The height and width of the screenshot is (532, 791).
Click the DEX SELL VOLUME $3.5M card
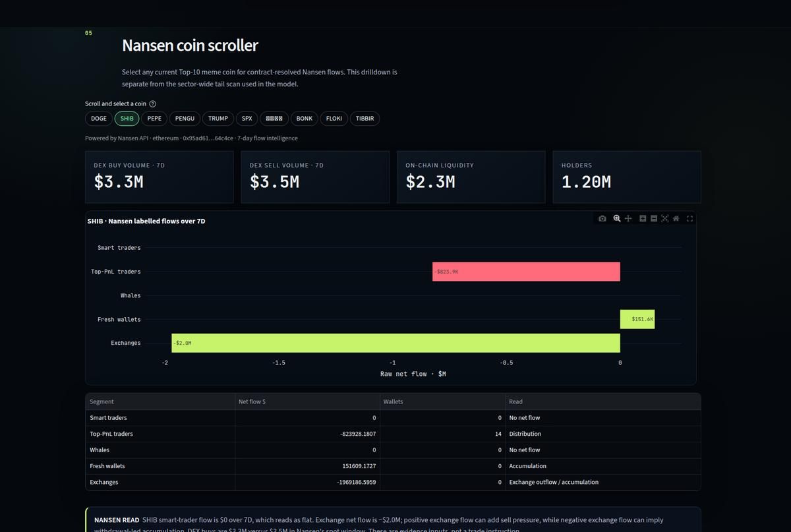tap(315, 177)
